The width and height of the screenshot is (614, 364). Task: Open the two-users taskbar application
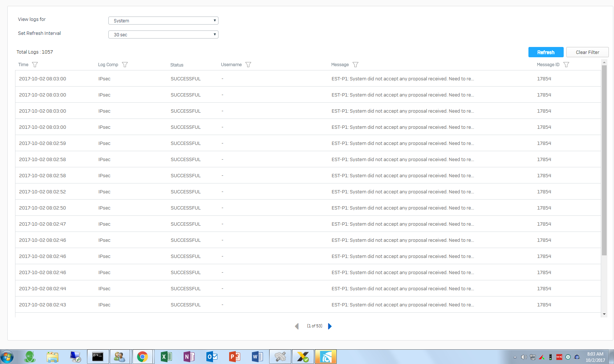pyautogui.click(x=120, y=357)
